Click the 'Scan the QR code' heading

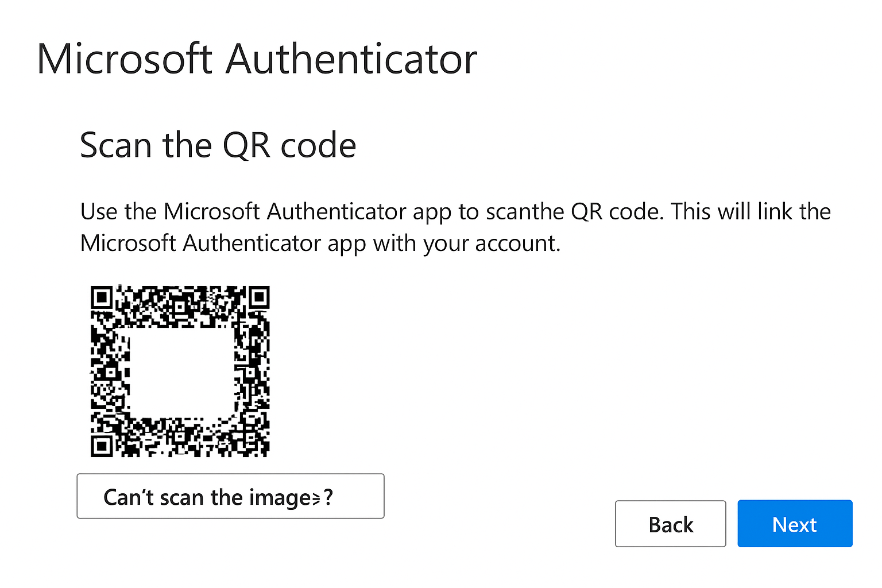tap(218, 145)
